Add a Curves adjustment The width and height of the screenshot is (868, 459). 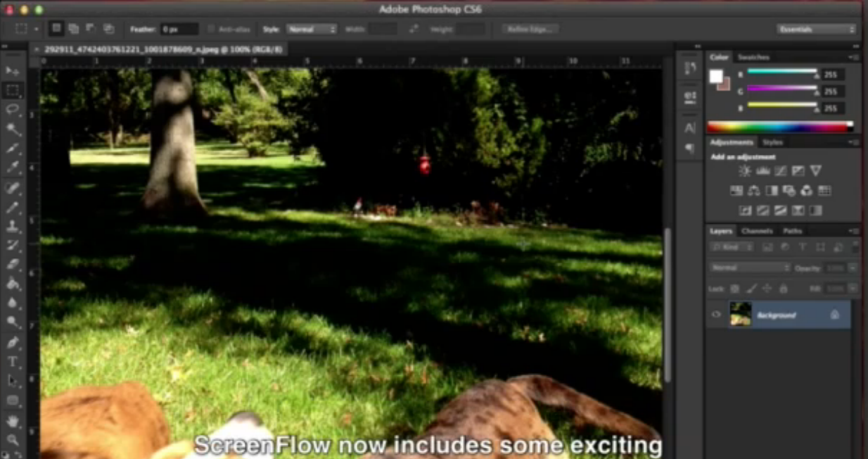pos(780,171)
